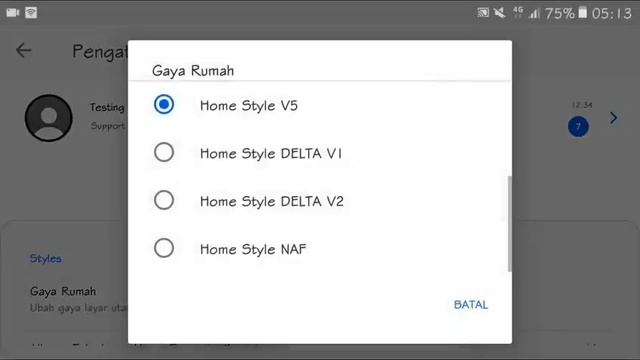This screenshot has height=360, width=640.
Task: Open the chevron arrow next to badge
Action: [x=613, y=118]
